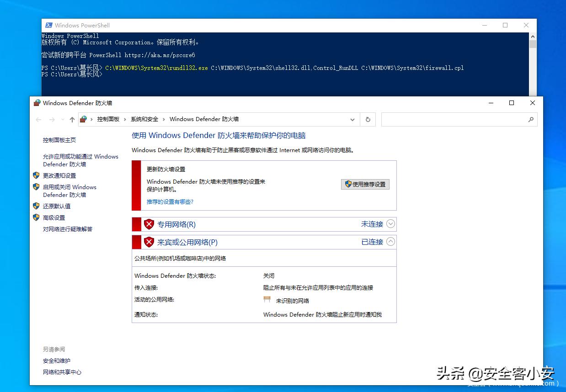The height and width of the screenshot is (392, 566).
Task: Click the shield icon beside 更改通知设置
Action: pos(36,175)
